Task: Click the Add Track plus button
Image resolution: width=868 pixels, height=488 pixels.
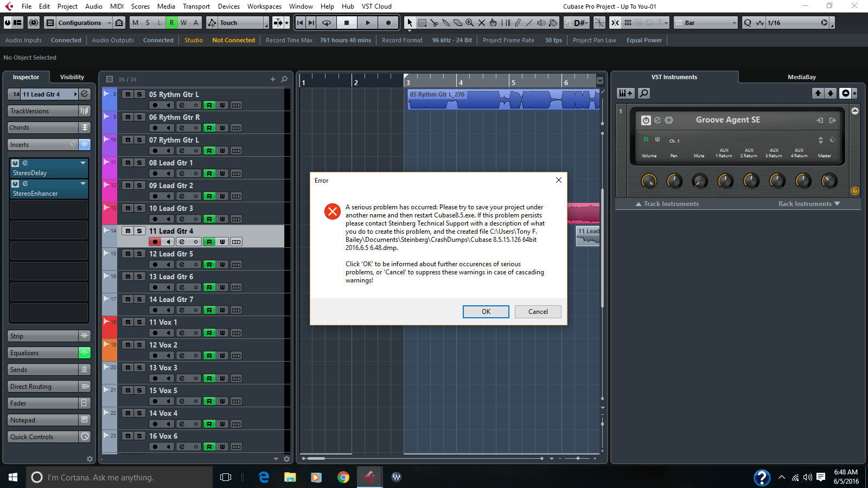Action: coord(273,79)
